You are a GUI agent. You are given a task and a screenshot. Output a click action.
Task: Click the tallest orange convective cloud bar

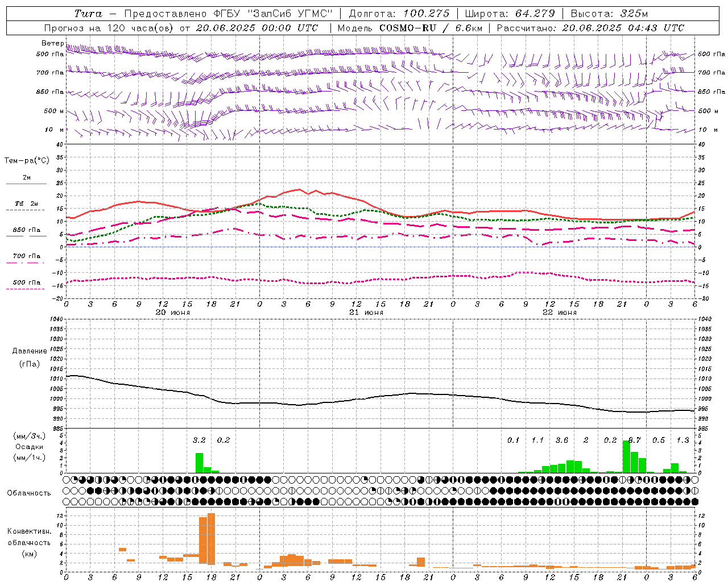(211, 539)
